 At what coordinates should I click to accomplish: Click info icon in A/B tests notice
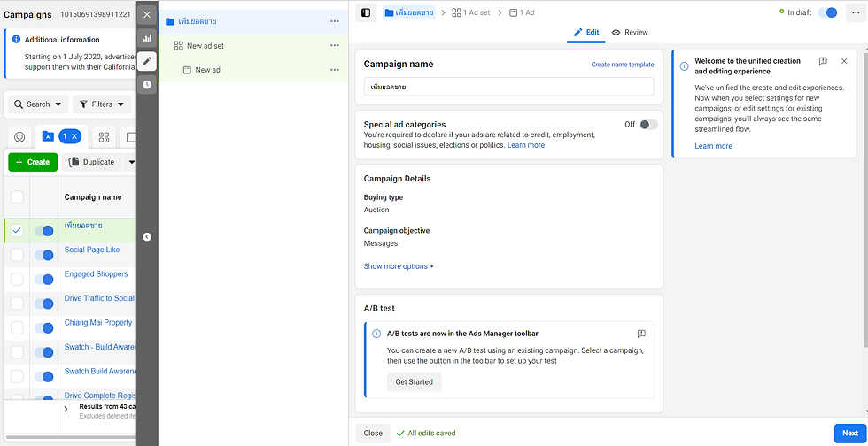(376, 334)
